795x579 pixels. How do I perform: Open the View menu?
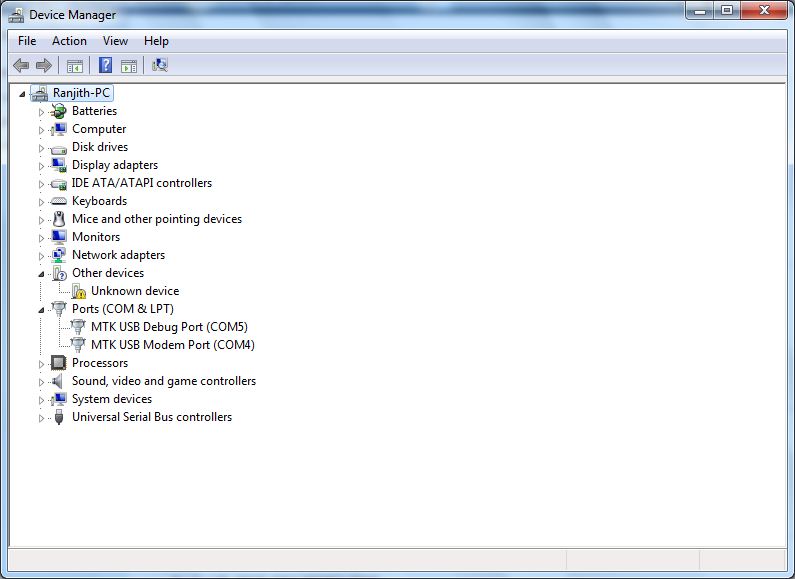tap(115, 41)
